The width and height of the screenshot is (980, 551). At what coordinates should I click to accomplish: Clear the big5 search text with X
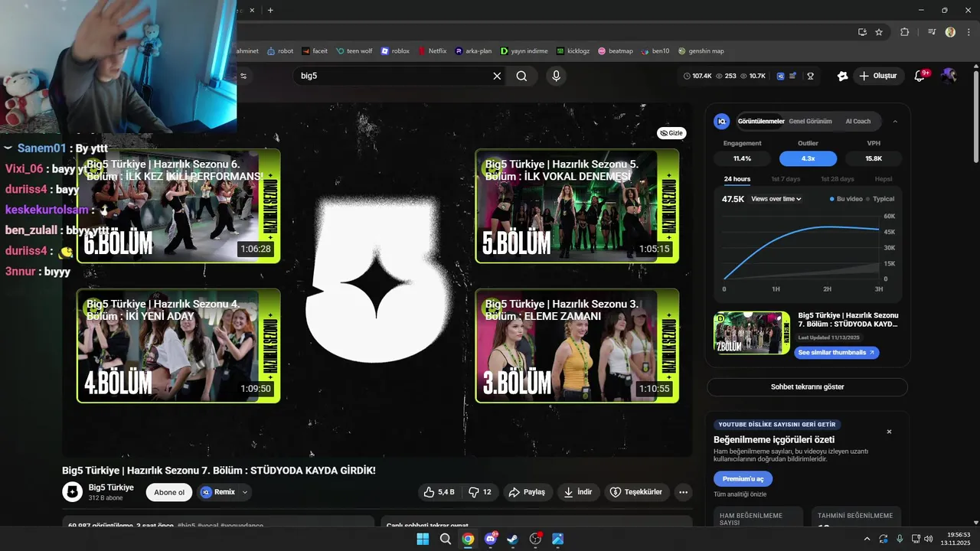(x=497, y=76)
